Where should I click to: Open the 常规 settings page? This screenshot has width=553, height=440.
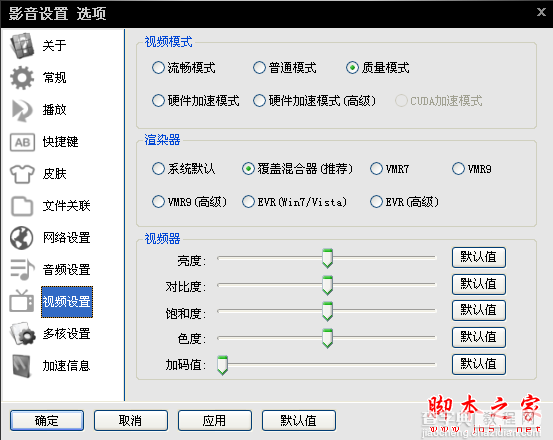pyautogui.click(x=54, y=78)
